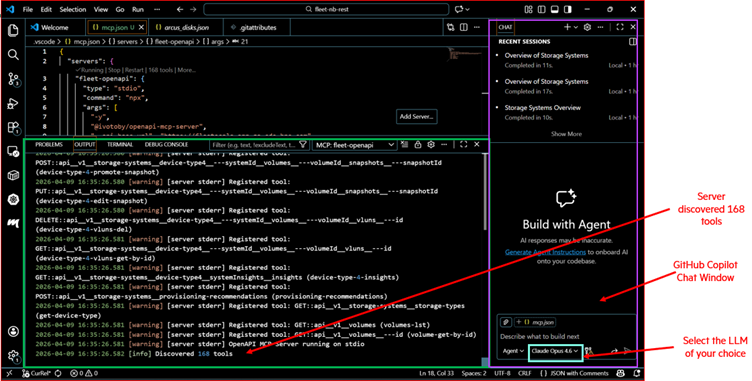Viewport: 752px width, 381px height.
Task: Click the chat prompt input field
Action: coord(566,336)
